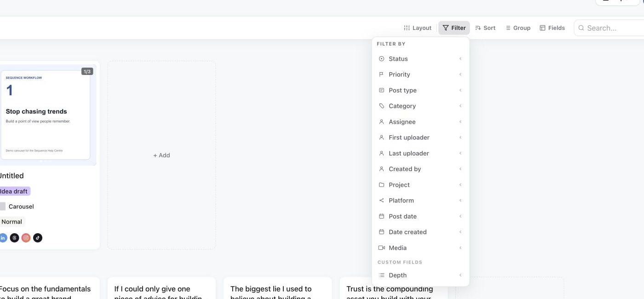
Task: Click the Status circle icon
Action: tap(381, 59)
